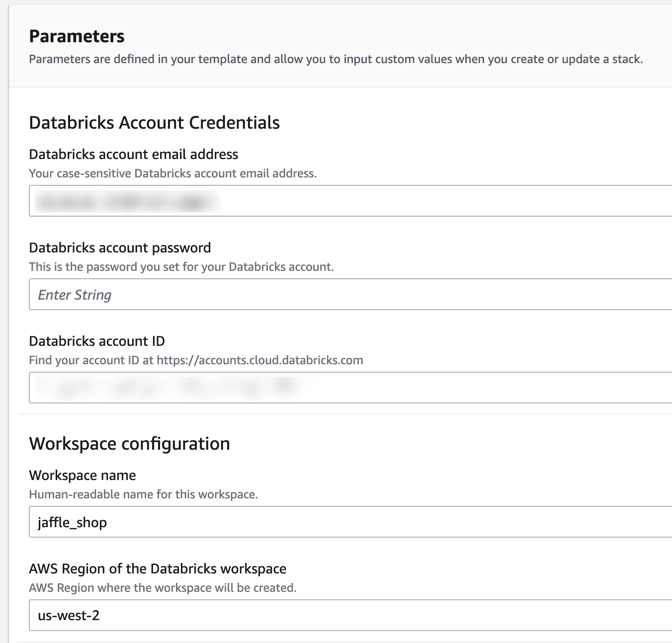Click the Databricks account email address input field
The image size is (672, 643).
tap(199, 201)
